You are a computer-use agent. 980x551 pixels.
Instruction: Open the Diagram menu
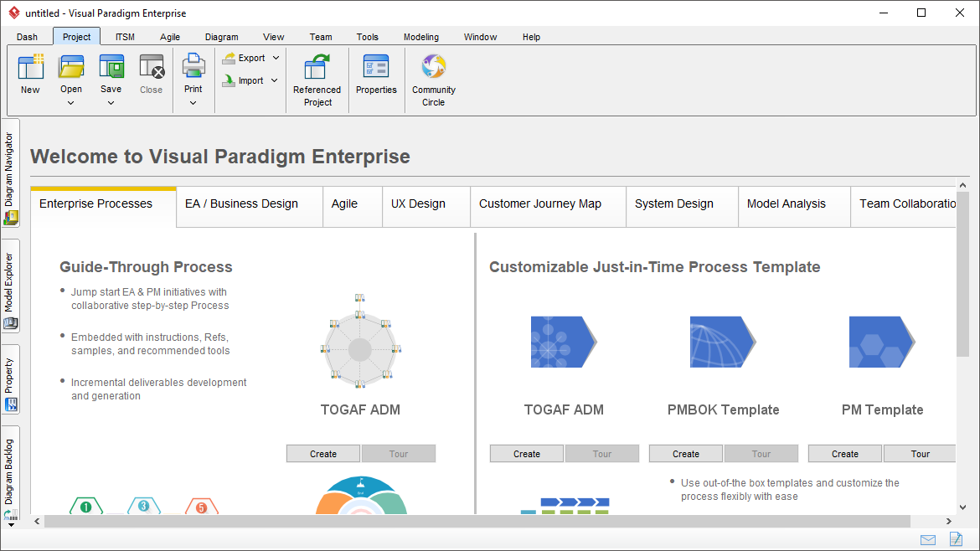pyautogui.click(x=222, y=37)
